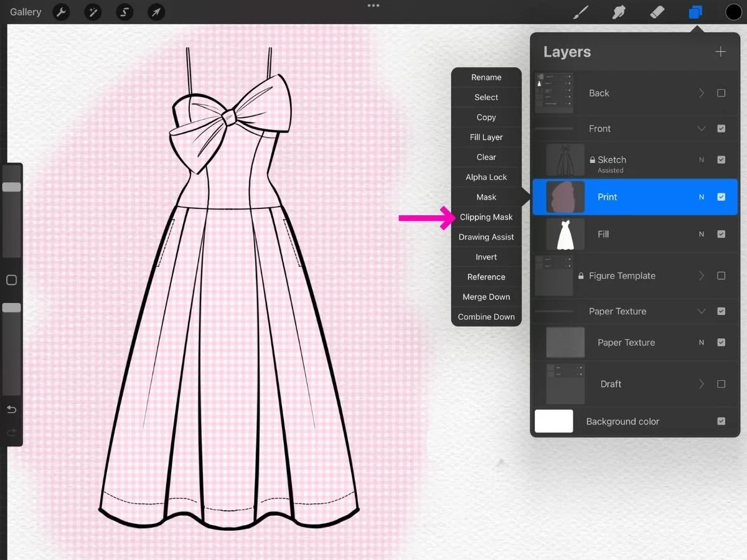
Task: Hide the Fill layer
Action: coord(721,235)
